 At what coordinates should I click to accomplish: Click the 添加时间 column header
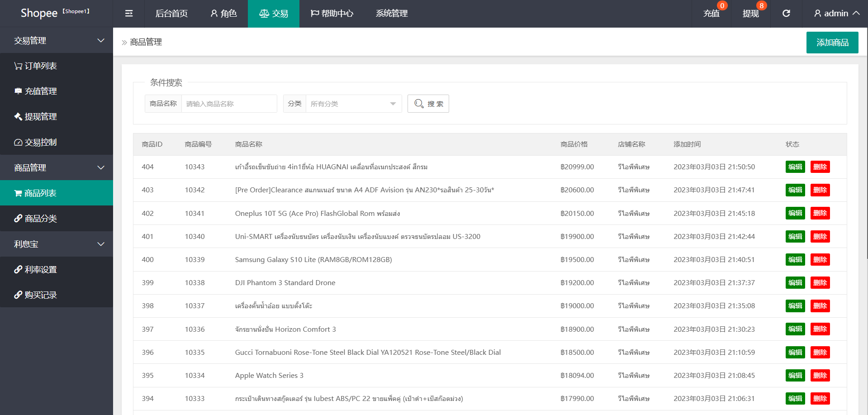point(687,144)
